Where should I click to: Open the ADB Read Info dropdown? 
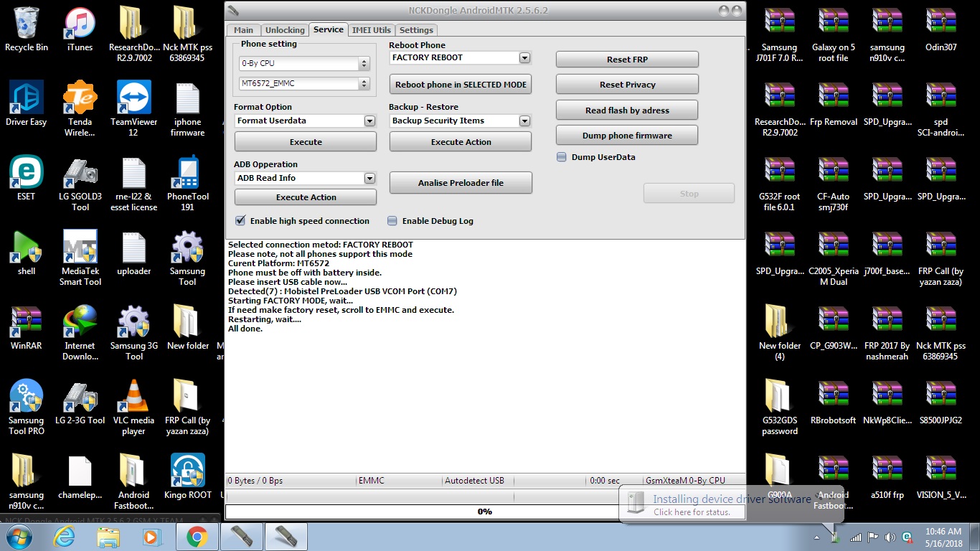click(369, 178)
